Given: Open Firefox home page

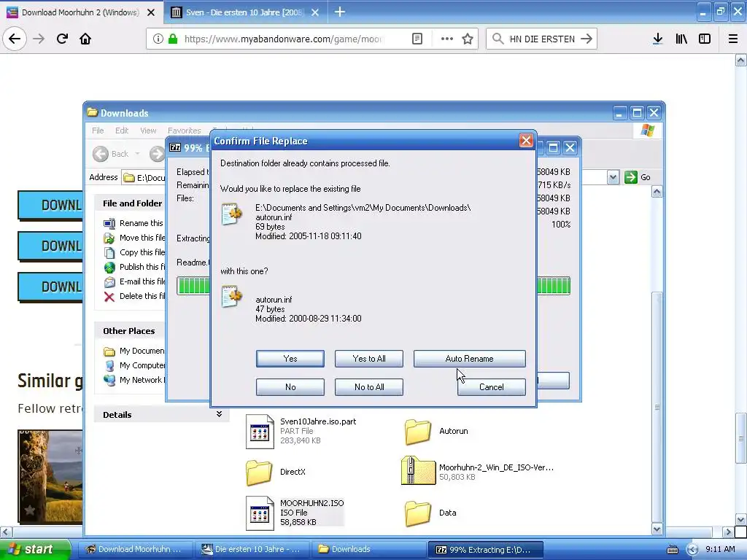Looking at the screenshot, I should [85, 39].
